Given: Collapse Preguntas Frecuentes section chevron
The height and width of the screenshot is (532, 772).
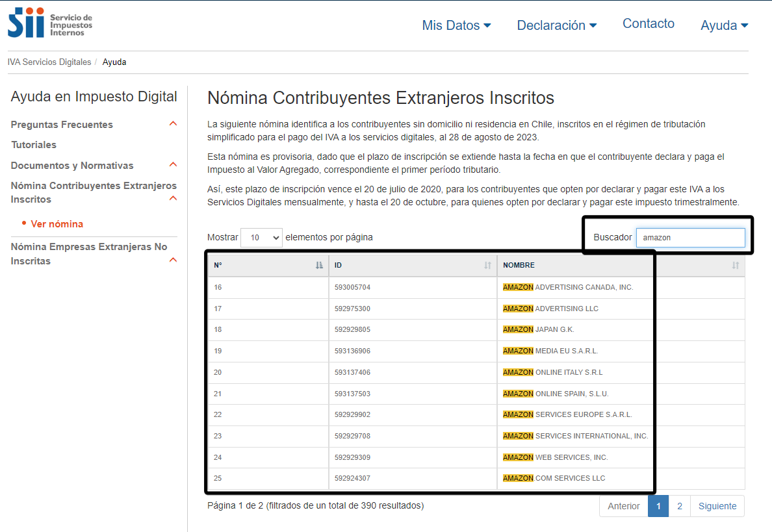Looking at the screenshot, I should click(173, 123).
